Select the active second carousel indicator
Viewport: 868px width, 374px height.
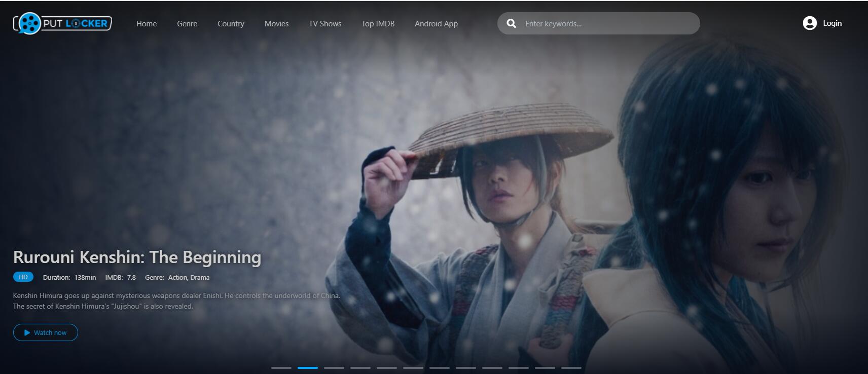coord(308,367)
